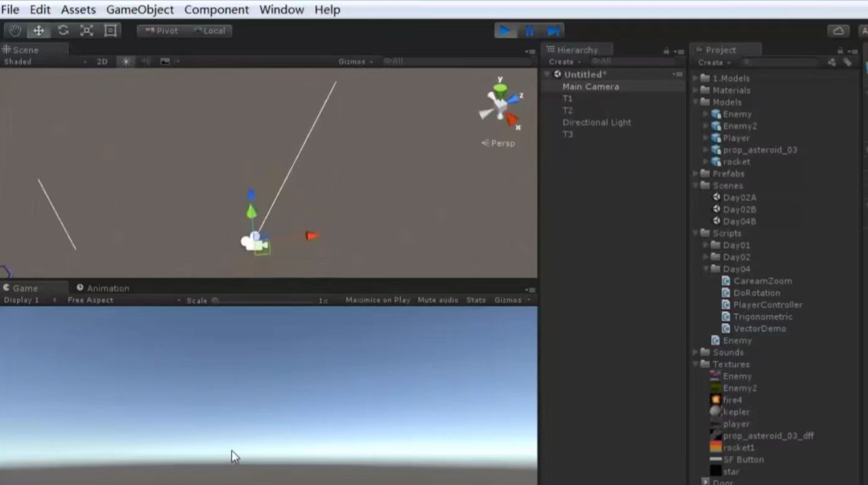868x485 pixels.
Task: Open Hierarchy Create dropdown
Action: (x=564, y=61)
